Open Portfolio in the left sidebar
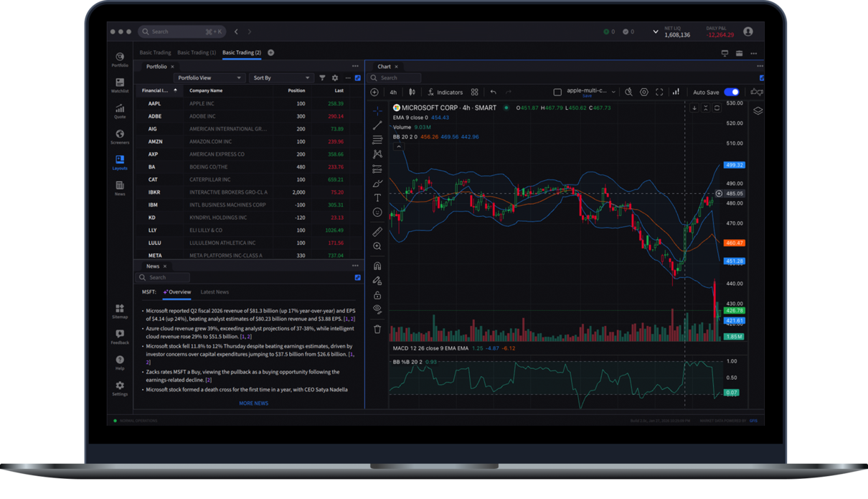The image size is (868, 499). pyautogui.click(x=120, y=60)
